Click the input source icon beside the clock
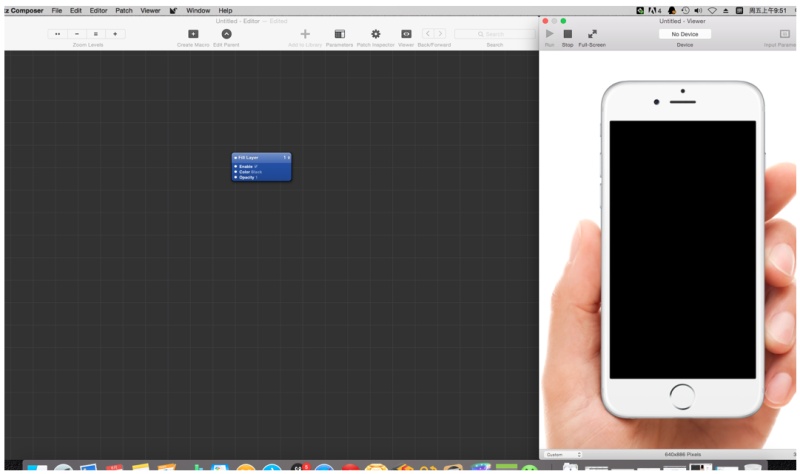This screenshot has height=474, width=800. pyautogui.click(x=739, y=10)
